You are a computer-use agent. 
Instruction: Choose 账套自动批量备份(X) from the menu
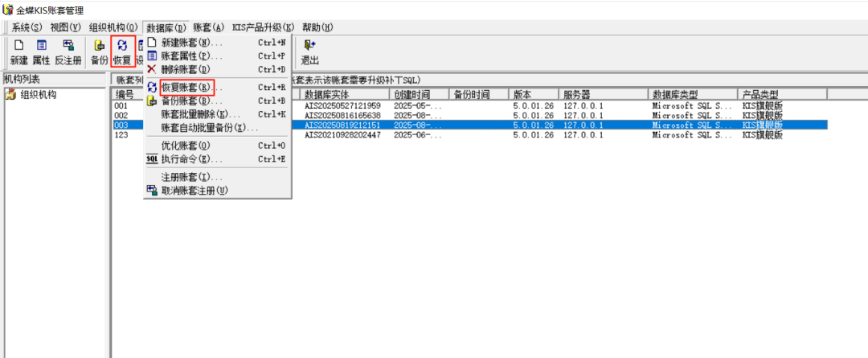click(217, 127)
